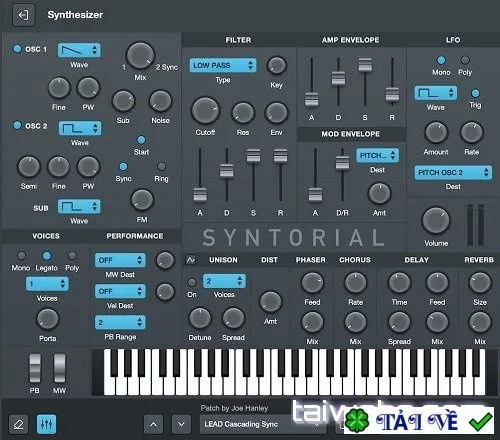Screen dimensions: 500x440
Task: Toggle the OSC 1 enable light
Action: (17, 49)
